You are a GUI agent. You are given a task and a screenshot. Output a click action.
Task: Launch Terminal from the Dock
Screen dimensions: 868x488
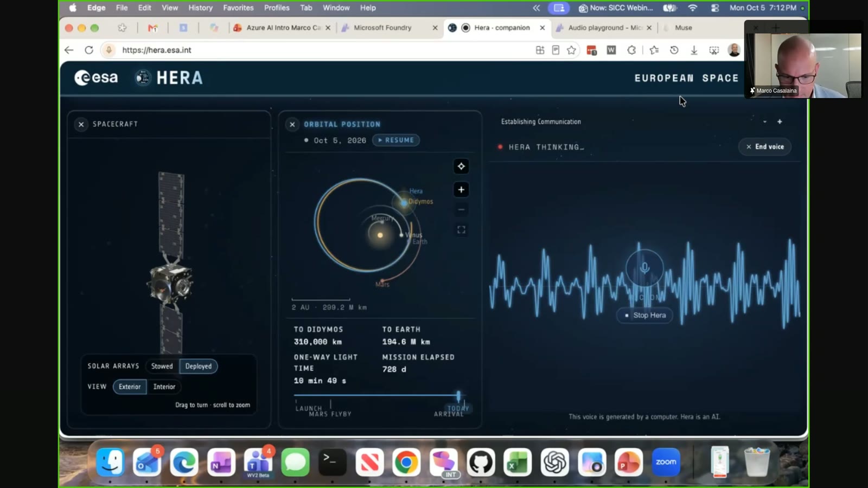coord(332,463)
